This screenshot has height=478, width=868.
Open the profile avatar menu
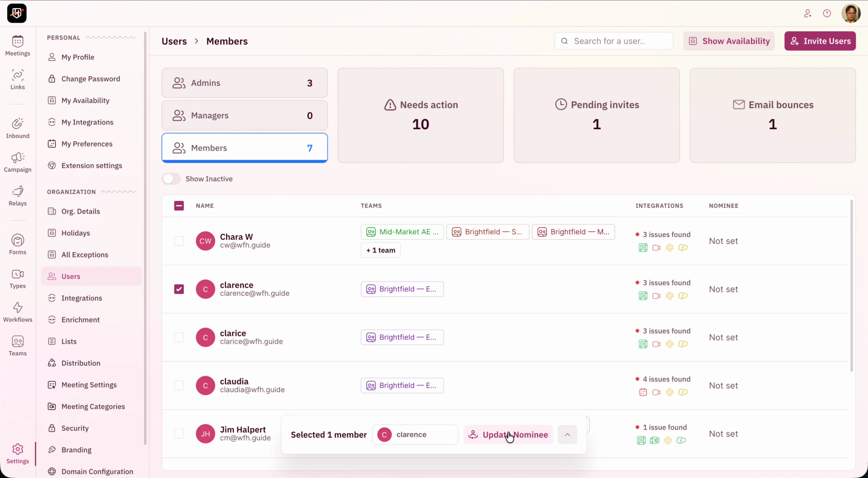pyautogui.click(x=851, y=14)
